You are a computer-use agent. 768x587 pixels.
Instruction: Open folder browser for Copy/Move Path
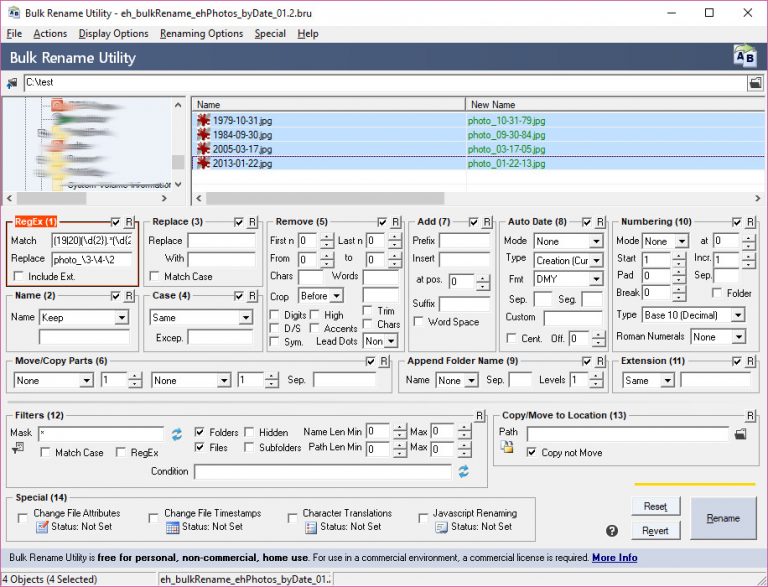click(741, 434)
